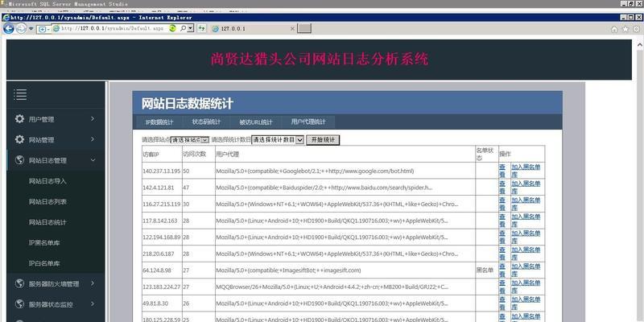Viewport: 644px width, 322px height.
Task: Open the 请选择站点 dropdown
Action: pyautogui.click(x=189, y=140)
